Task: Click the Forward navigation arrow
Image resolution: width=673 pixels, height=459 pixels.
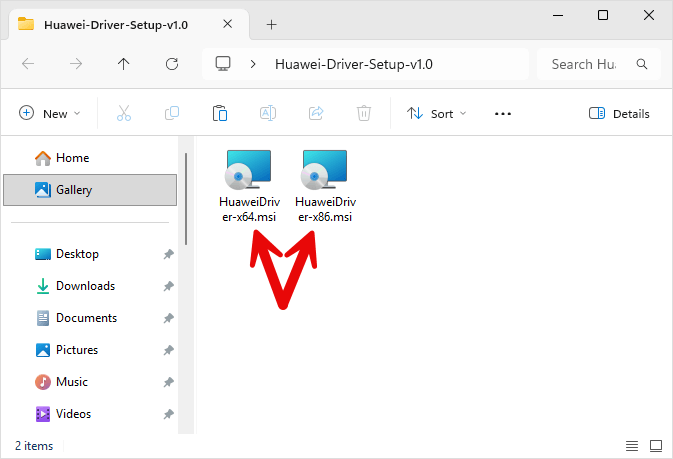Action: click(x=76, y=64)
